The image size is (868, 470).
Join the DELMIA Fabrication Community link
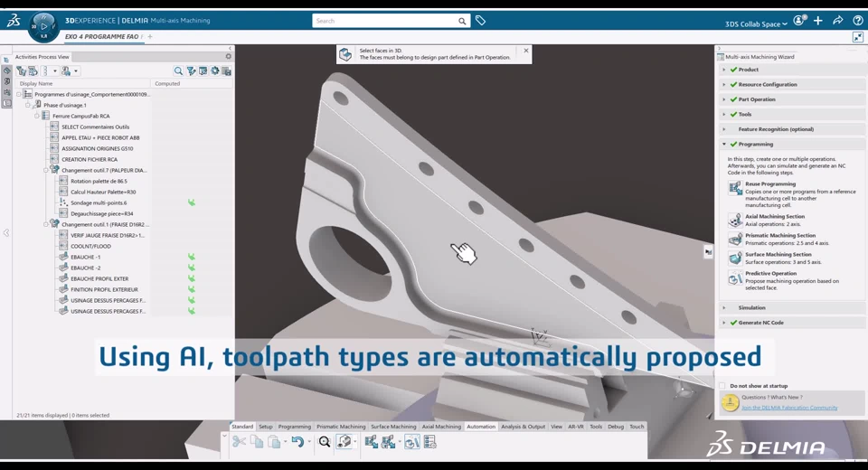tap(789, 408)
